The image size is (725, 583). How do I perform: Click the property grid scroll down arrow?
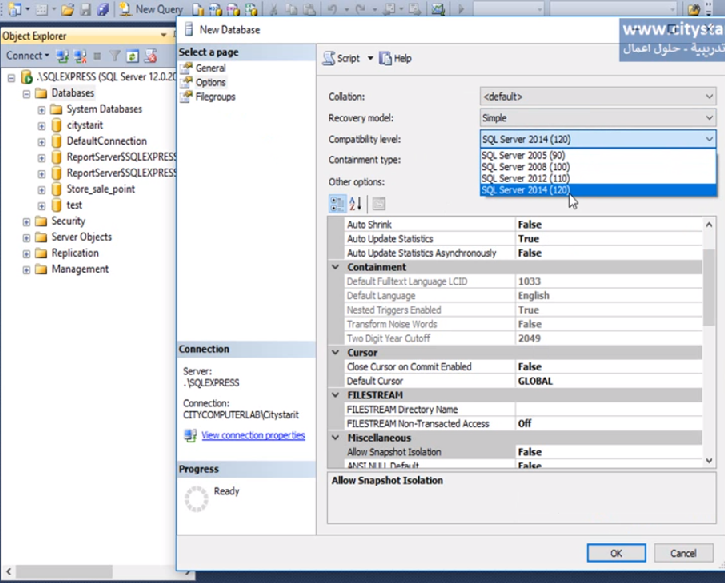[x=708, y=460]
